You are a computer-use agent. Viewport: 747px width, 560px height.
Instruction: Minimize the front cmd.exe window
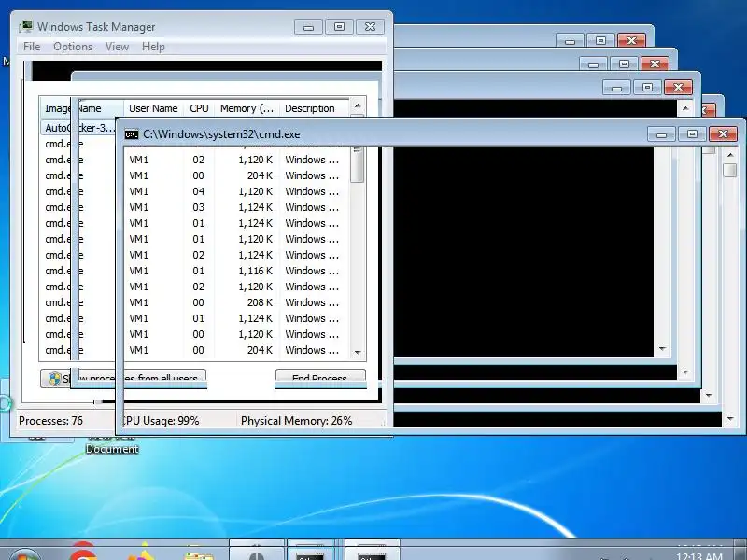coord(661,134)
